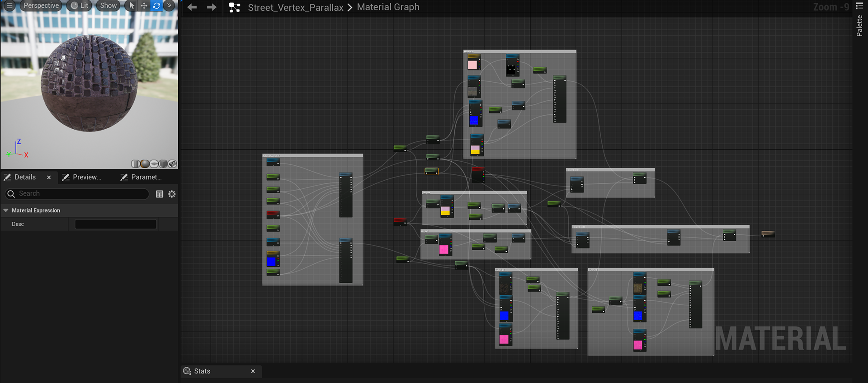Select the translate move tool in viewport
The width and height of the screenshot is (868, 383).
pyautogui.click(x=144, y=5)
